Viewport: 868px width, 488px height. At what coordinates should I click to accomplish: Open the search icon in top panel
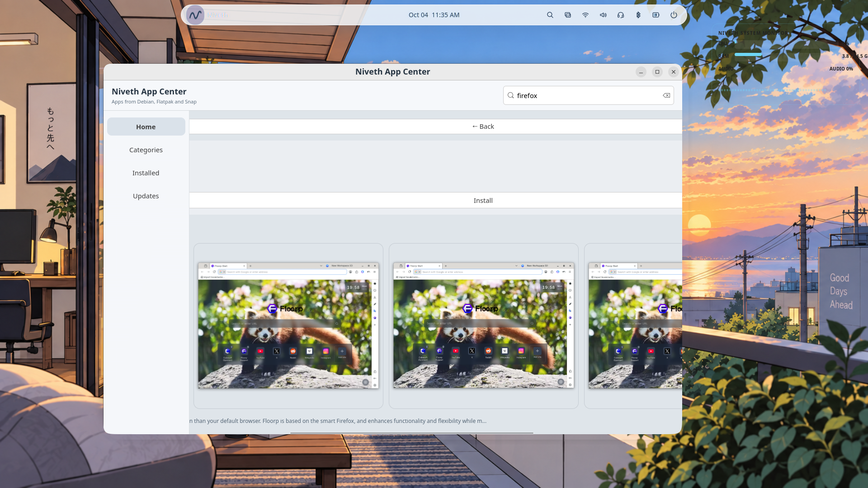550,15
